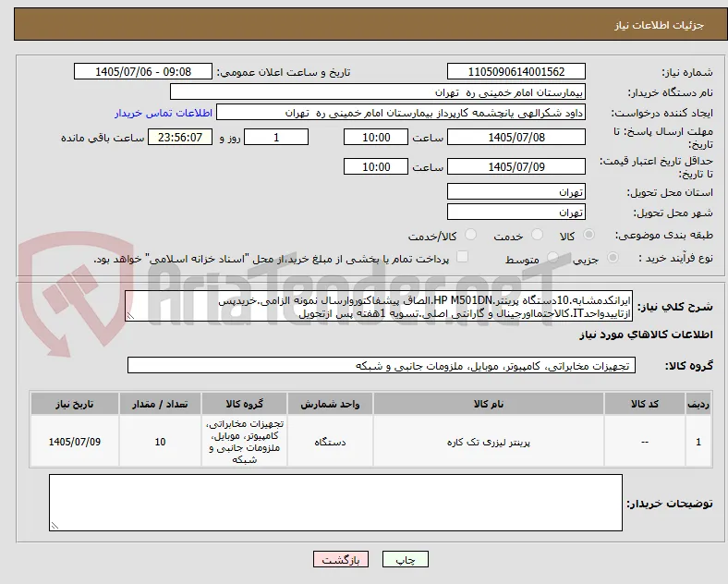The image size is (728, 584).
Task: Click the goods group cell in table row
Action: coord(244,442)
